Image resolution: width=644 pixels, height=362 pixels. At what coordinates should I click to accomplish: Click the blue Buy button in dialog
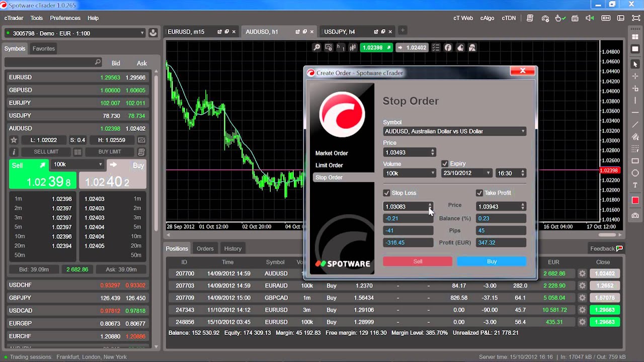click(492, 261)
